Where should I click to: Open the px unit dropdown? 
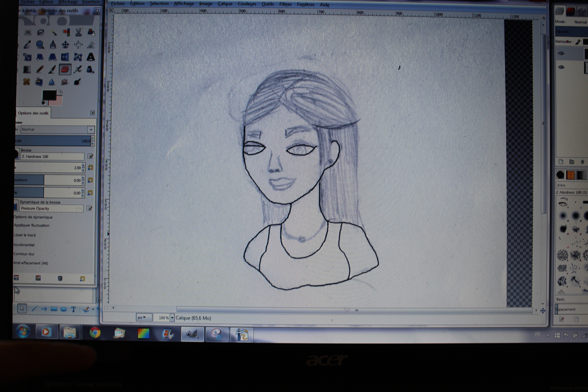tap(144, 318)
